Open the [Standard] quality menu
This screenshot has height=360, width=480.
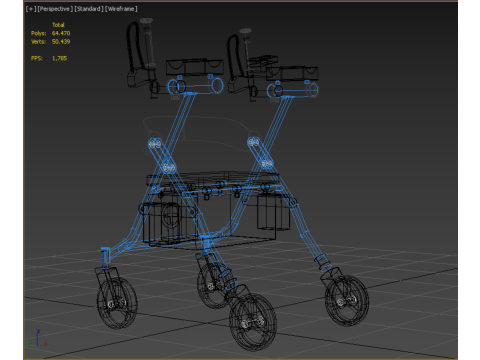89,9
